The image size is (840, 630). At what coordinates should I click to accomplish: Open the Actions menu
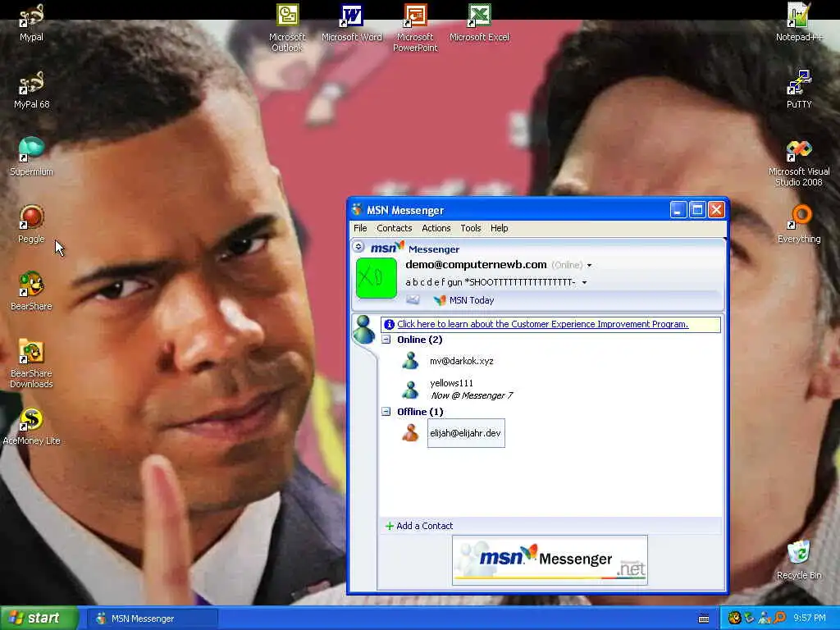[436, 228]
